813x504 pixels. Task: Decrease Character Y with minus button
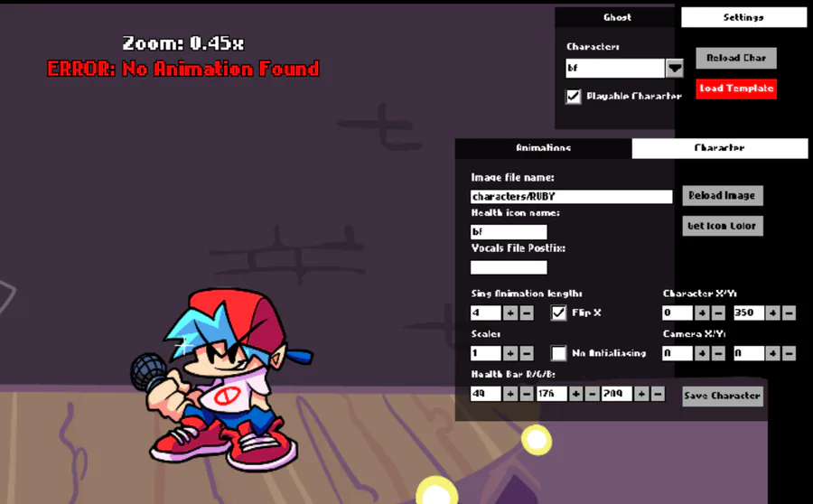pyautogui.click(x=789, y=313)
